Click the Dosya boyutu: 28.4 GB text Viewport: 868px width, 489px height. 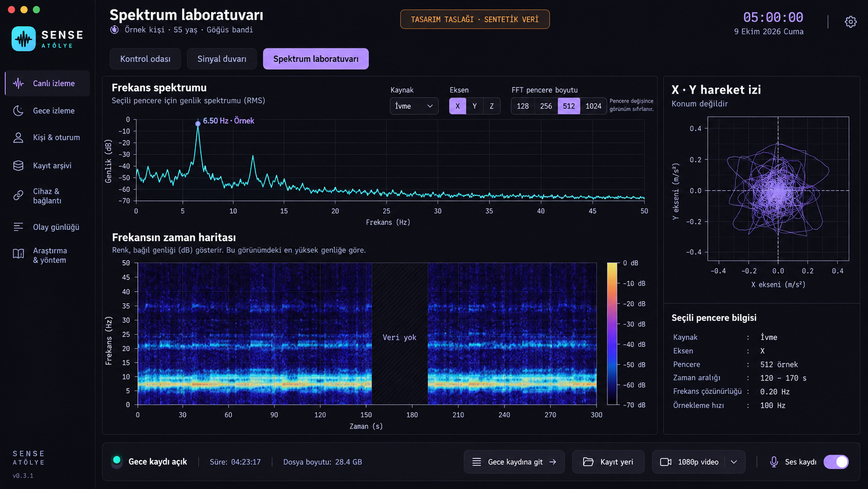(322, 462)
